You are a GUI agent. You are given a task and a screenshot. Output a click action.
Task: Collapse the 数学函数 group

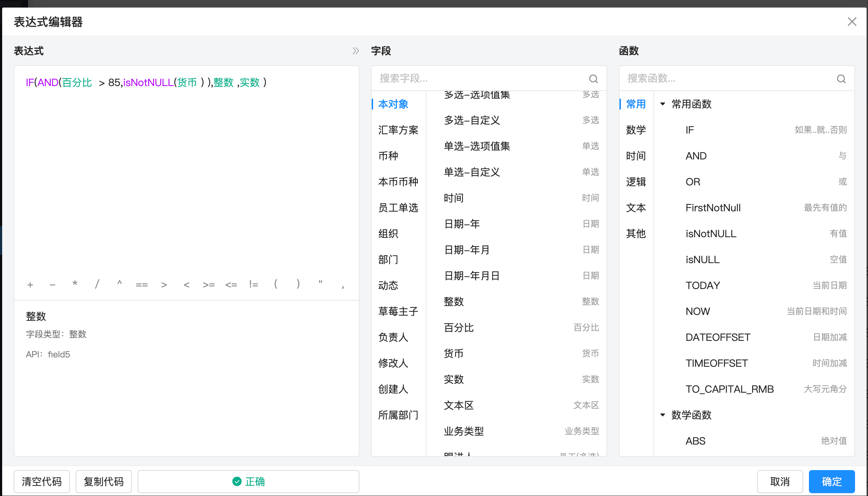662,415
